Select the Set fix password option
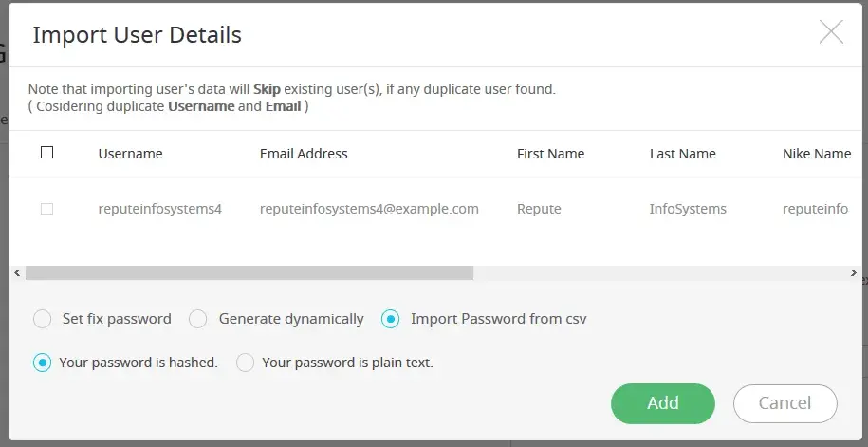868x447 pixels. click(43, 319)
